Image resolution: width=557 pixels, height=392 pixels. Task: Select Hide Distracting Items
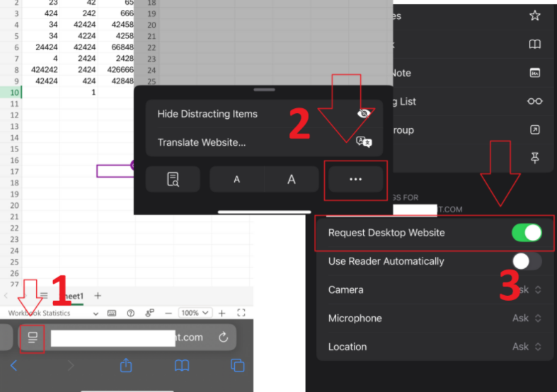point(264,114)
